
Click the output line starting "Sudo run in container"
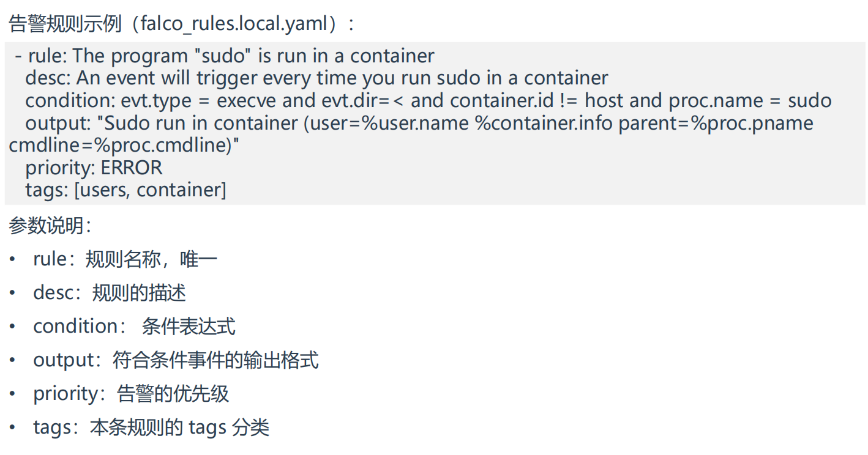click(x=419, y=123)
